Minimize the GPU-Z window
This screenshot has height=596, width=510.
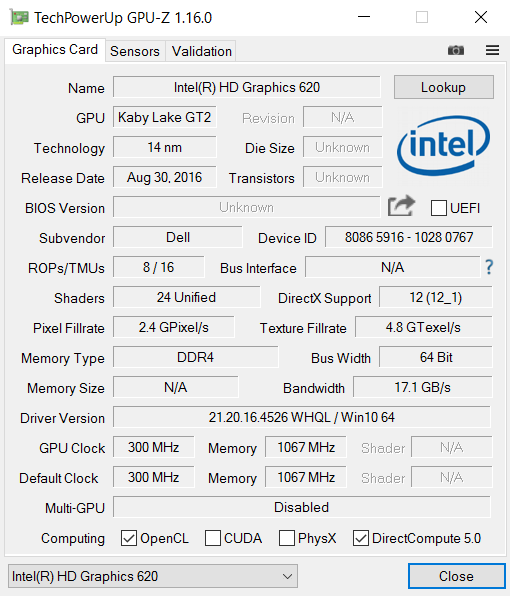(x=364, y=17)
